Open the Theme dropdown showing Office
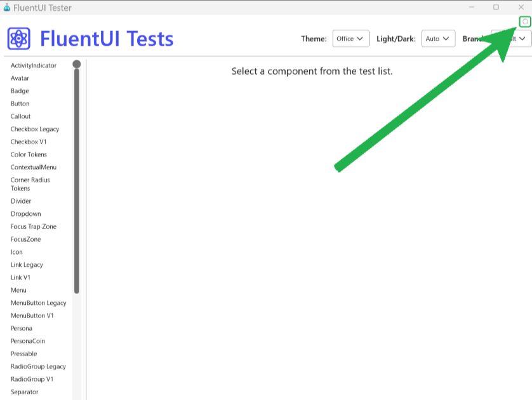The width and height of the screenshot is (532, 400). click(x=350, y=39)
